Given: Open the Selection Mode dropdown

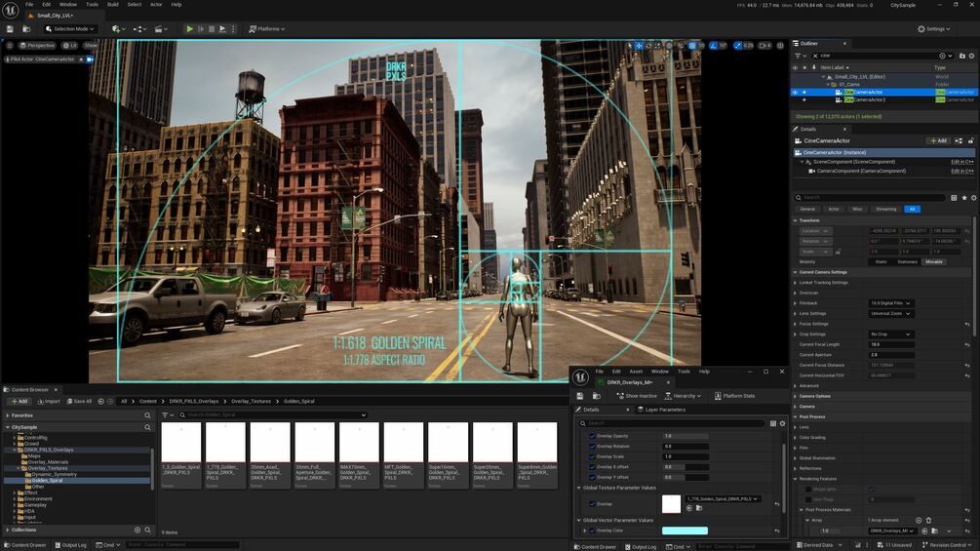Looking at the screenshot, I should [73, 29].
